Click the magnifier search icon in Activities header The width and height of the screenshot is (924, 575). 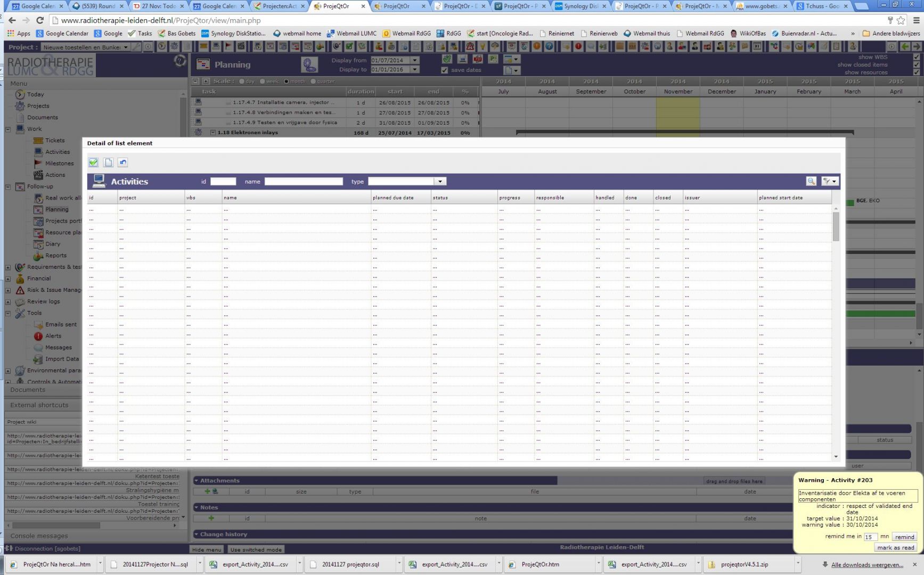pyautogui.click(x=811, y=182)
